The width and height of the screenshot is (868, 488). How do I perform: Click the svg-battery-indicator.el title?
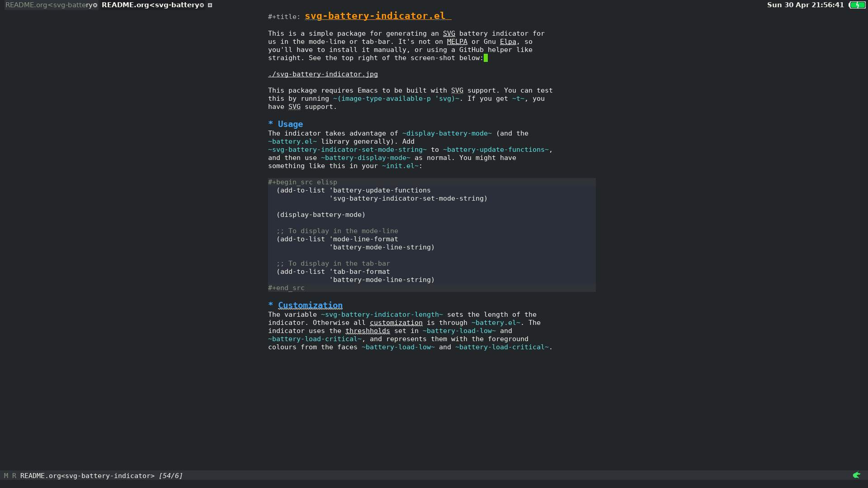point(375,16)
